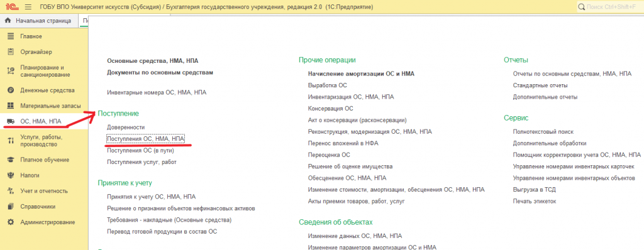Focus the Поиск Ctrl+Shift+F search field
Screen dimensions: 644x250
point(610,7)
